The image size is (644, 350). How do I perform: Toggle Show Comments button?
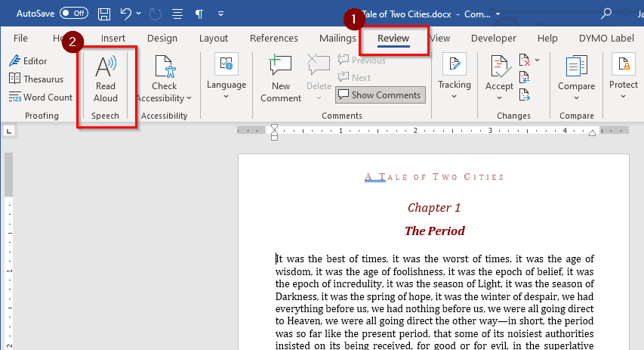[x=381, y=95]
